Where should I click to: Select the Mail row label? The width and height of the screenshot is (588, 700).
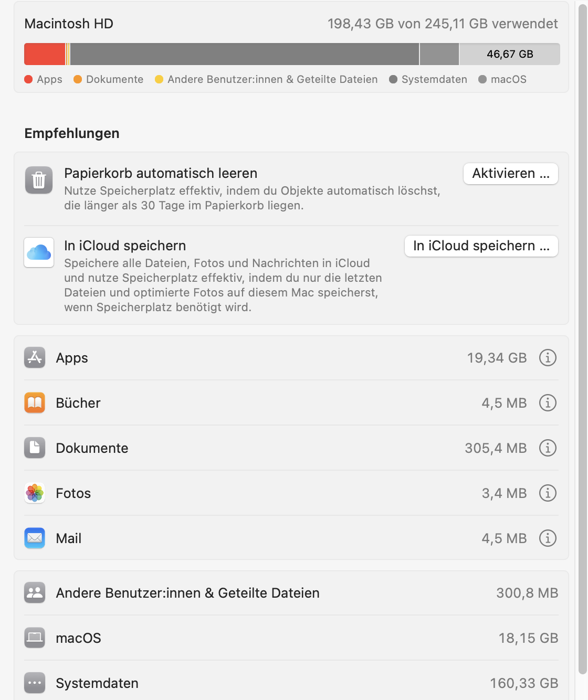pyautogui.click(x=69, y=538)
